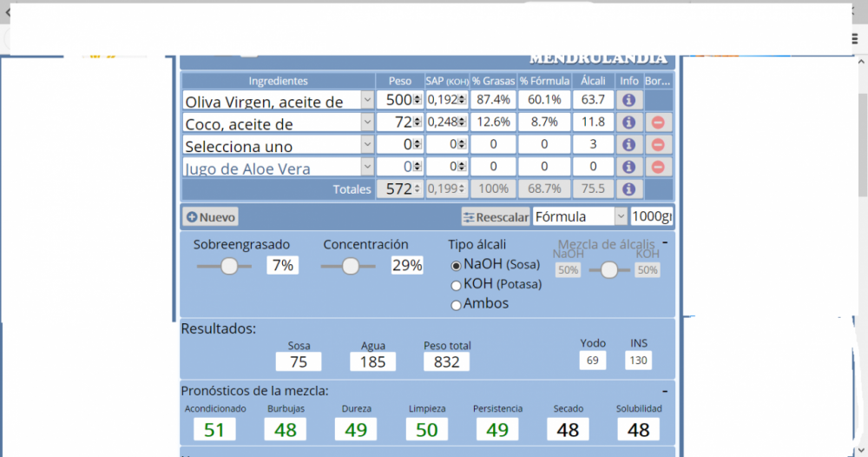Viewport: 868px width, 457px height.
Task: Delete the Jugo de Aloe Vera row
Action: 658,167
